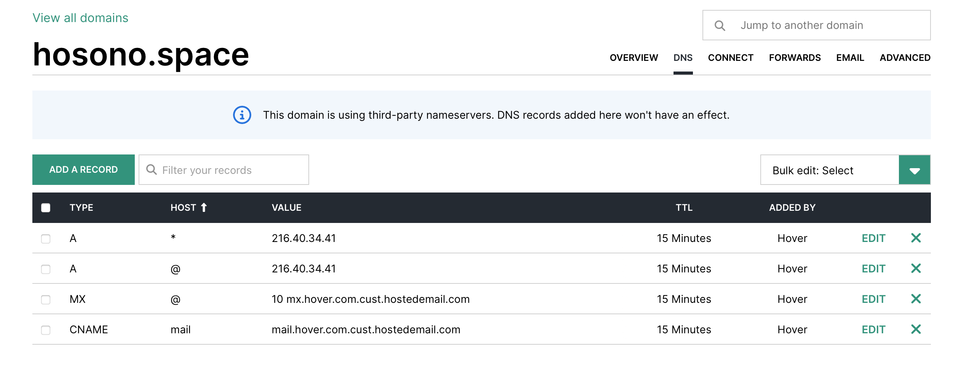Click the TTL column header
The width and height of the screenshot is (980, 366).
coord(684,207)
